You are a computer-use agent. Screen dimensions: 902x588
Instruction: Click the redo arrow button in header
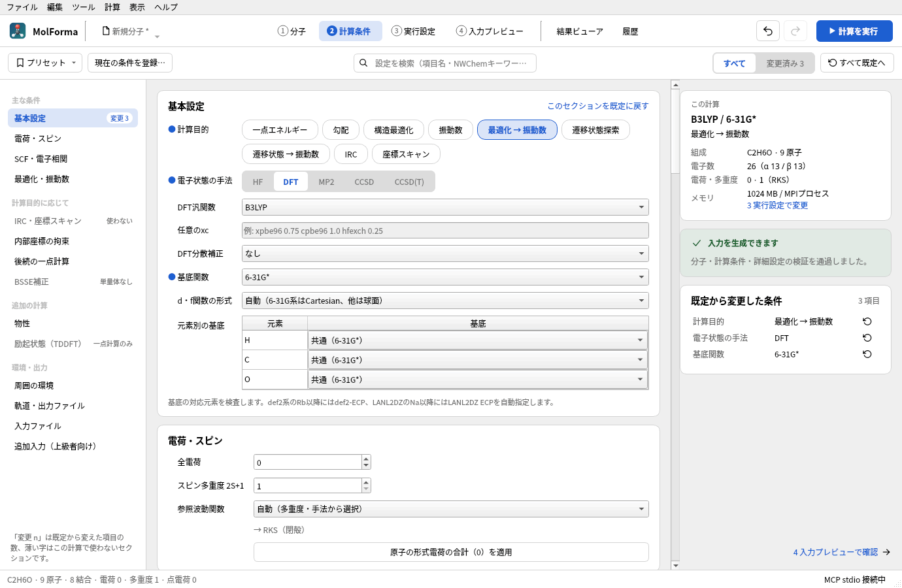795,31
